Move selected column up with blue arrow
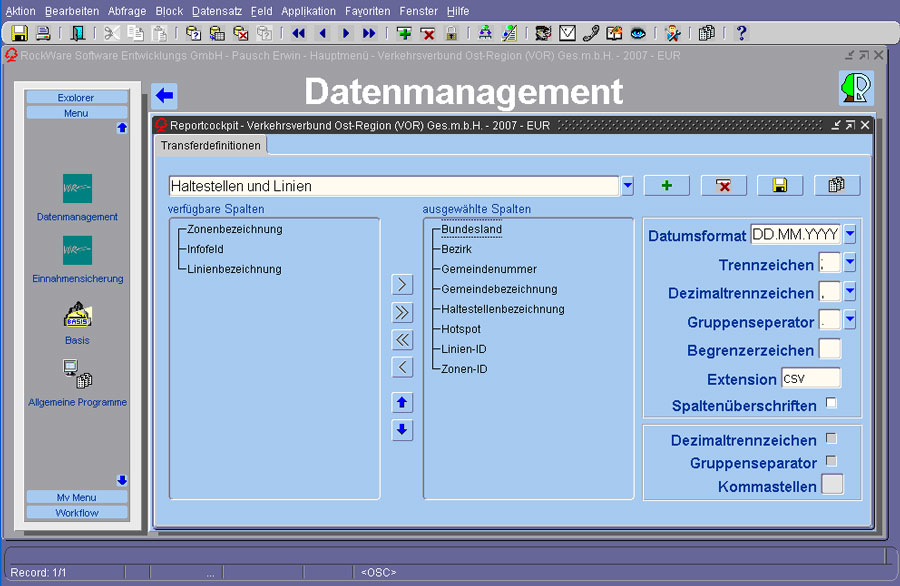This screenshot has height=586, width=900. 402,403
